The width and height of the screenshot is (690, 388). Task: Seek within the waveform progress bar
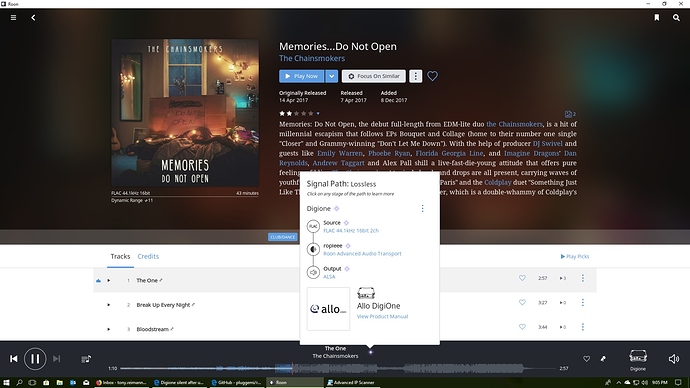click(x=338, y=368)
